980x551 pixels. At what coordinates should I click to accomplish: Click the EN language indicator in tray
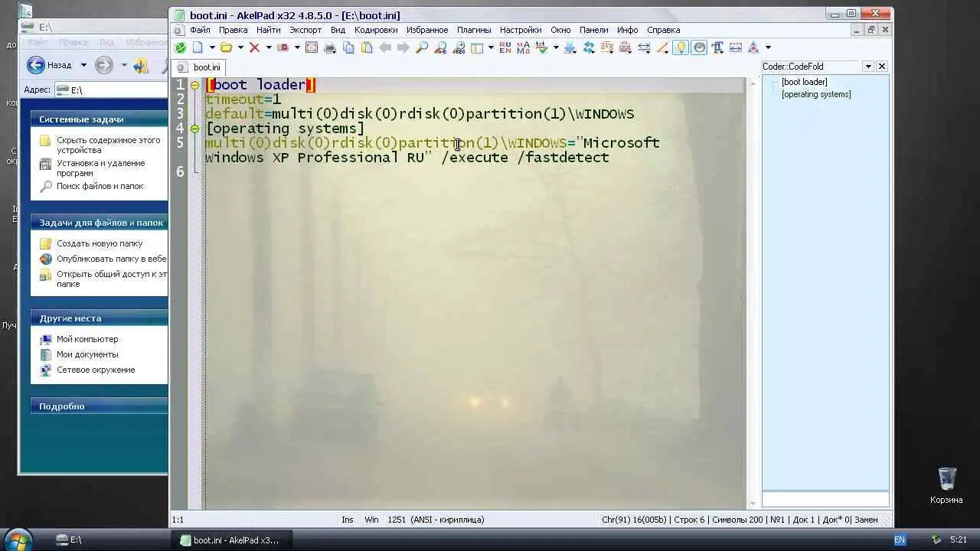[x=900, y=540]
